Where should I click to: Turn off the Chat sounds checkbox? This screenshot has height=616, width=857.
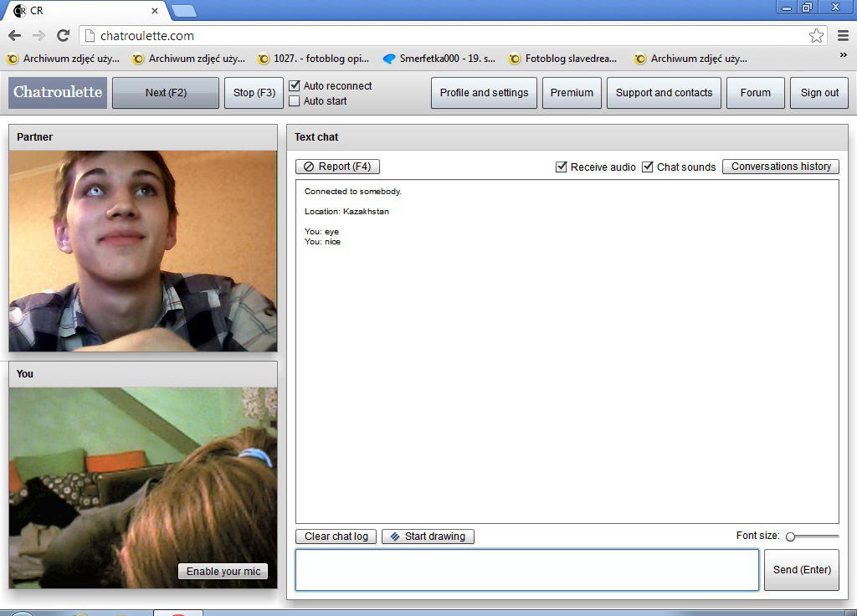pos(647,167)
